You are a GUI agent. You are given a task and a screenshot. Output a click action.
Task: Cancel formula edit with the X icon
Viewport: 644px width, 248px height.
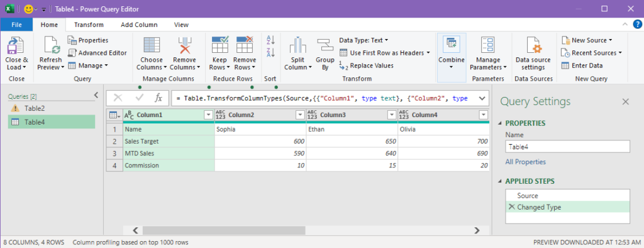pos(118,98)
